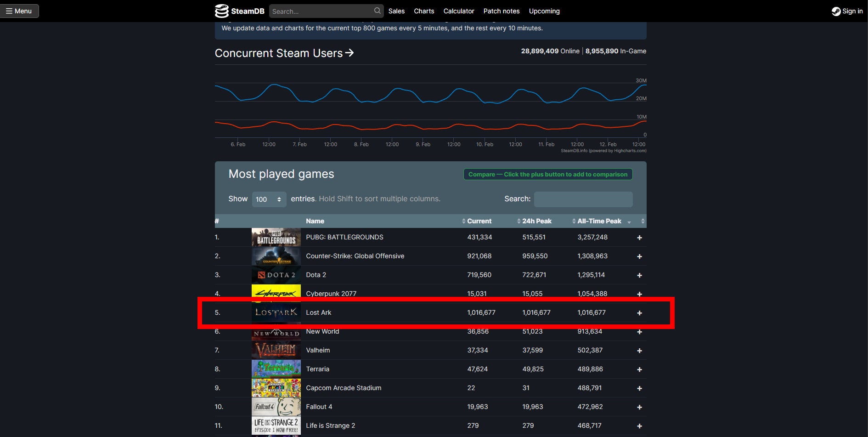Add Capcom Arcade Stadium to comparison
The height and width of the screenshot is (437, 868).
639,388
